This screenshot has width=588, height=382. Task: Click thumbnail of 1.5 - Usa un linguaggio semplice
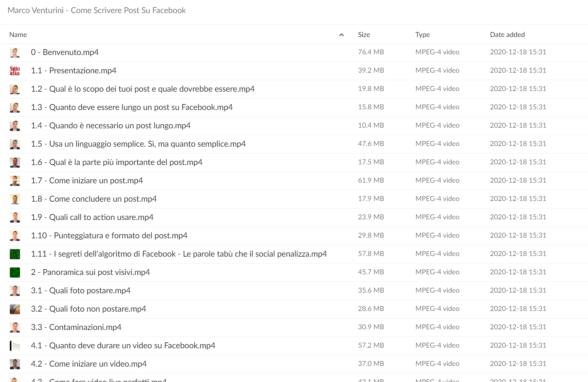(15, 144)
